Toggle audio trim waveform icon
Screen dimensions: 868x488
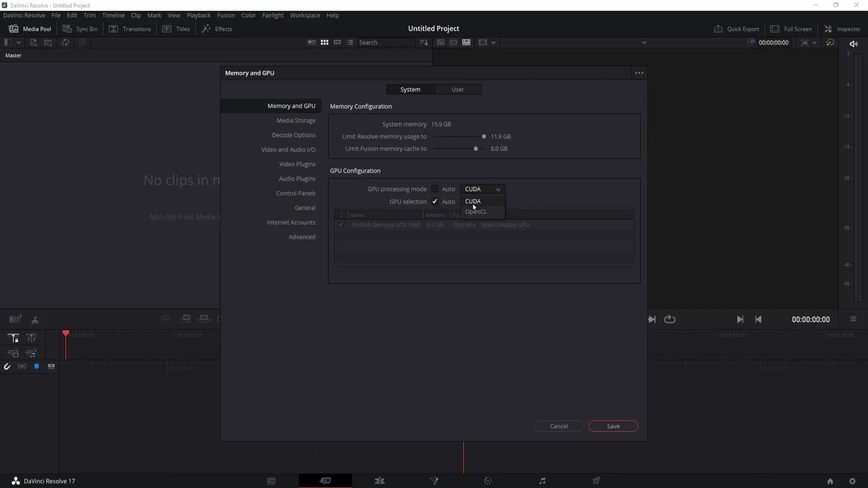[x=22, y=366]
